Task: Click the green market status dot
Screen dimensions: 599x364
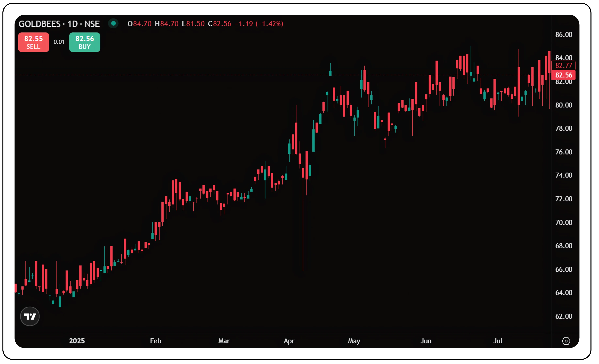Action: pos(113,23)
